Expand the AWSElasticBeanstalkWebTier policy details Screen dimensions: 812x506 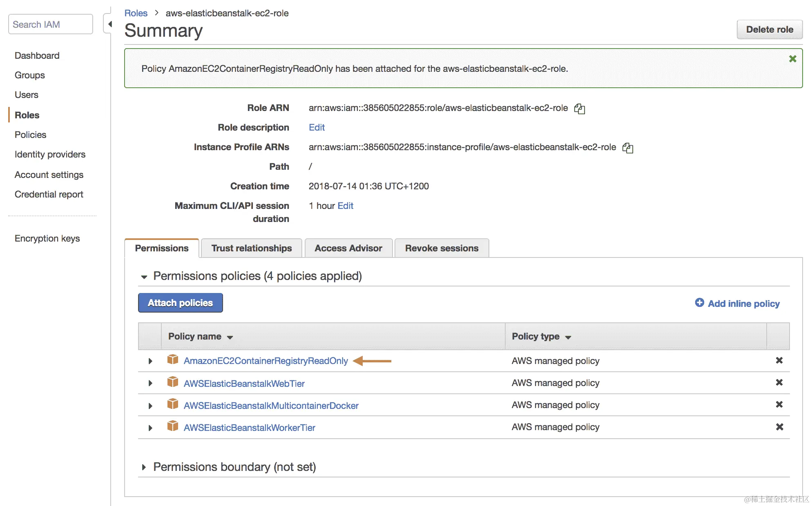150,383
